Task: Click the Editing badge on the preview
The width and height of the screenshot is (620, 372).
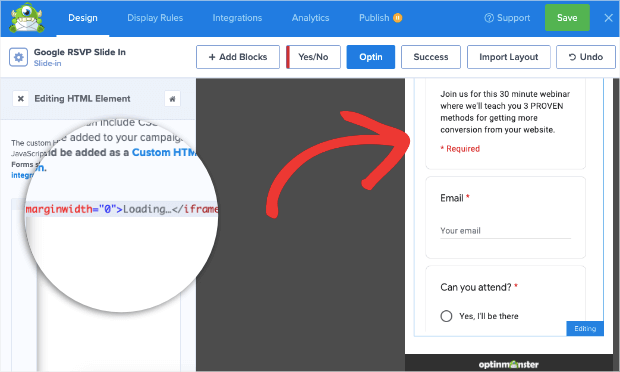Action: pyautogui.click(x=585, y=329)
